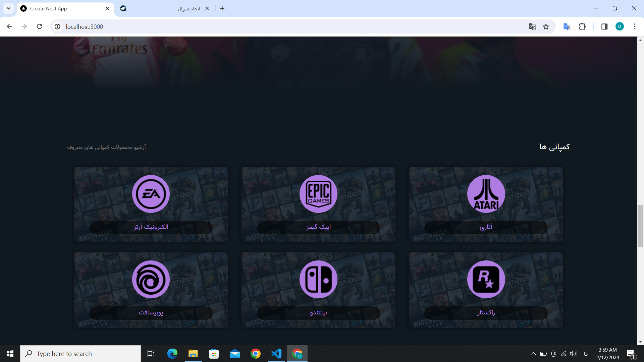Open the راکستار company link

click(486, 313)
